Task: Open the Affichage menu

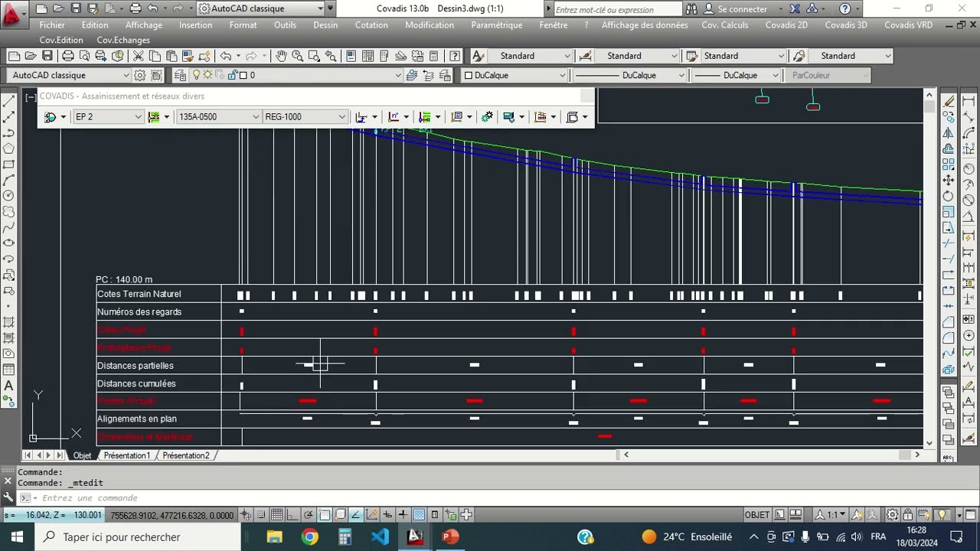Action: 144,24
